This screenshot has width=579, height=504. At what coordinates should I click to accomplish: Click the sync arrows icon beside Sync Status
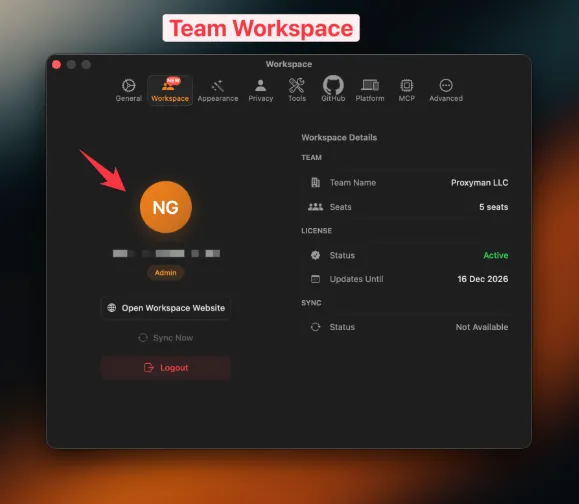click(315, 327)
